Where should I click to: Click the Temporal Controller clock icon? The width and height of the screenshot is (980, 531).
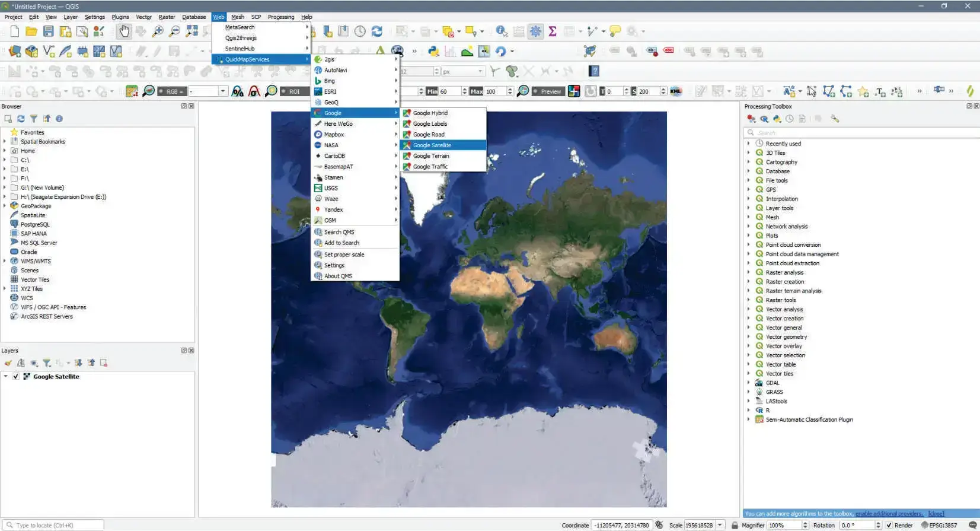[x=360, y=31]
